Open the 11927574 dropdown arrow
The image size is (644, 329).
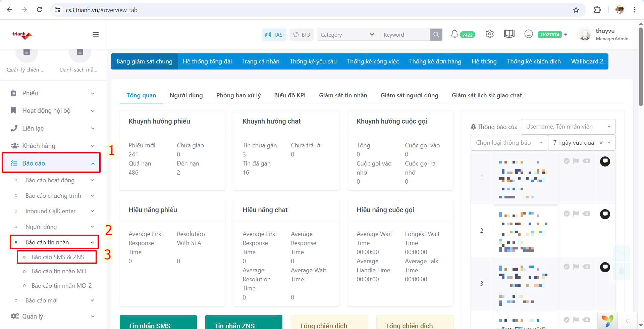point(566,35)
